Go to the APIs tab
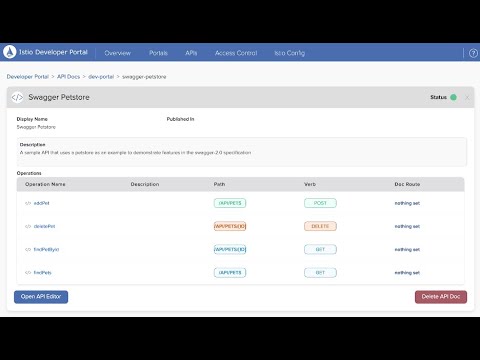 point(191,53)
